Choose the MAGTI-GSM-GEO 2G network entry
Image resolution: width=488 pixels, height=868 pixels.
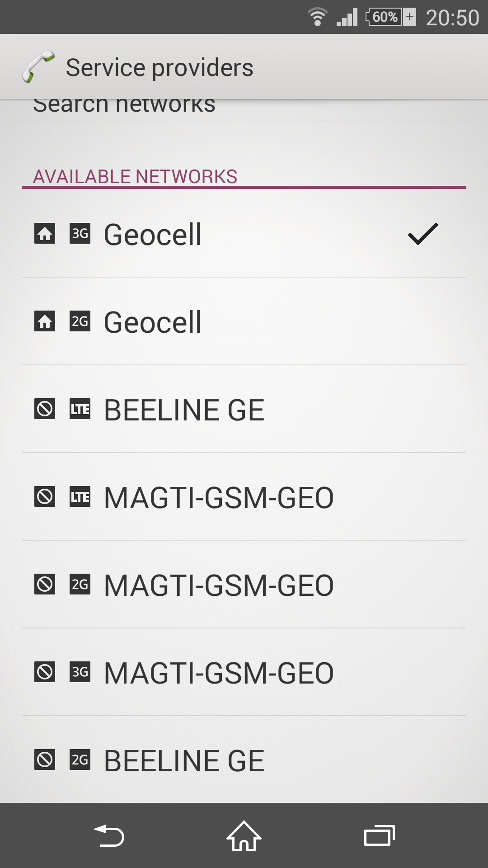pyautogui.click(x=244, y=585)
